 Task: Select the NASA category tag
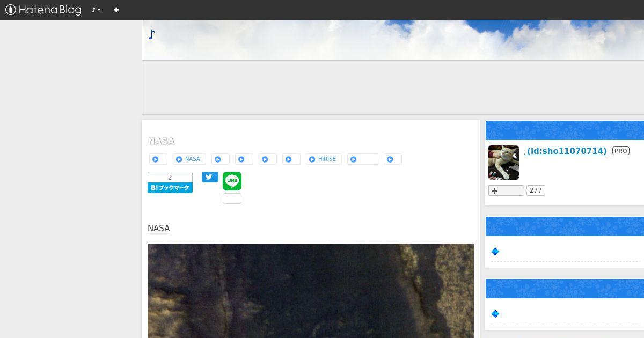[189, 159]
